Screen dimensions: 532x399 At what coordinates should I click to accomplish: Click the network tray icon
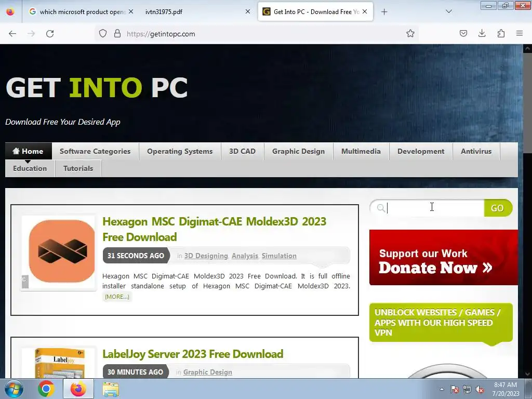click(467, 389)
